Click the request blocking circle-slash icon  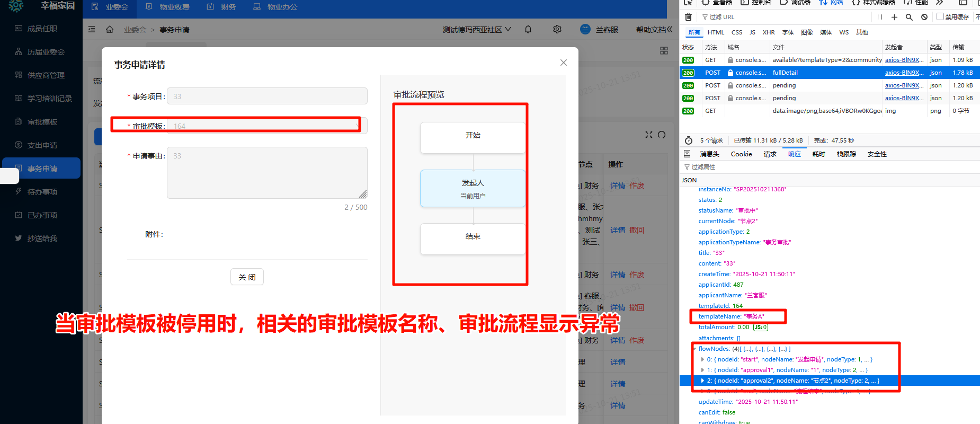tap(924, 17)
